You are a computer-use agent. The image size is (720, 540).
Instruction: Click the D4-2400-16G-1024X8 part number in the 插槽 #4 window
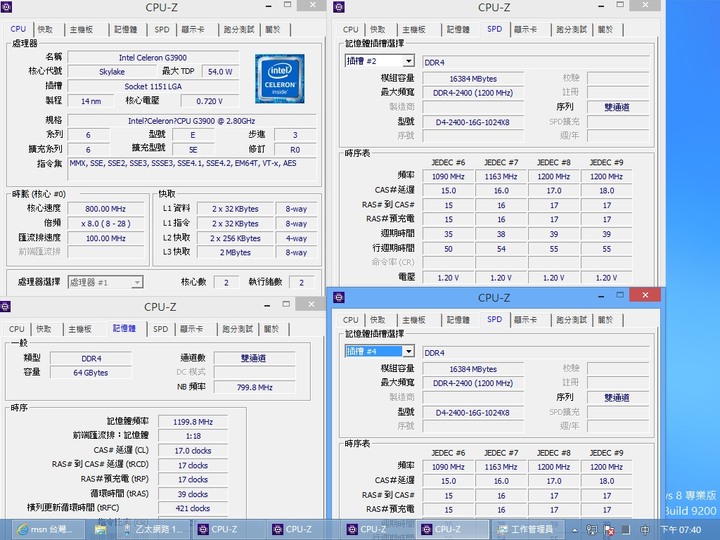(473, 413)
